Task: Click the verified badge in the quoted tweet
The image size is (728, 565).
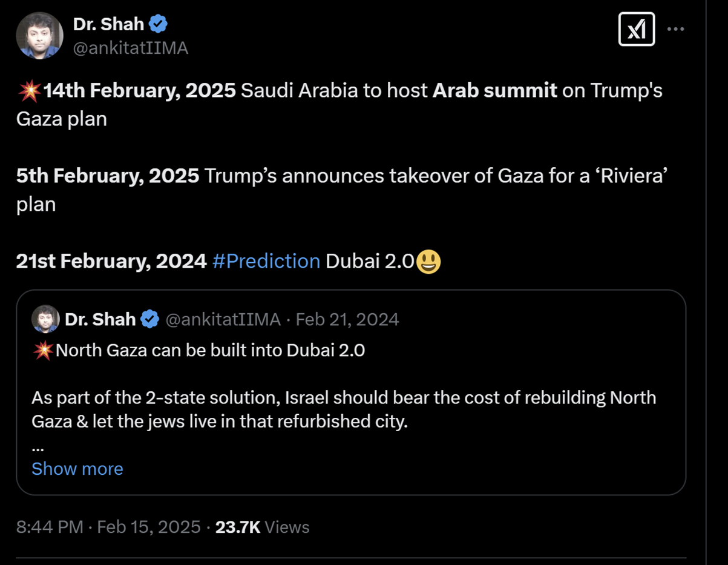Action: [x=149, y=319]
